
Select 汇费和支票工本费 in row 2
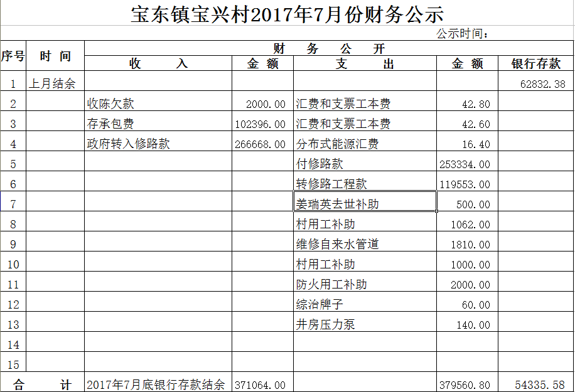click(365, 101)
